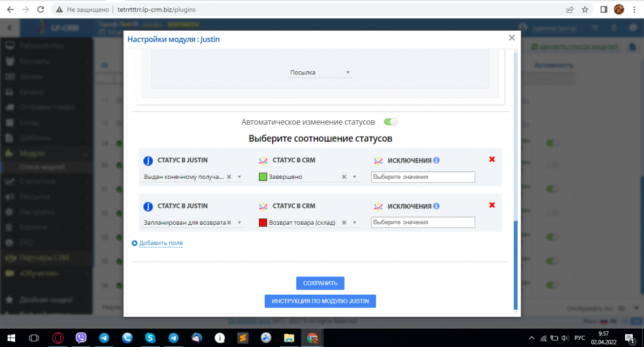The width and height of the screenshot is (644, 347).
Task: Open Viber from the taskbar
Action: tap(81, 338)
